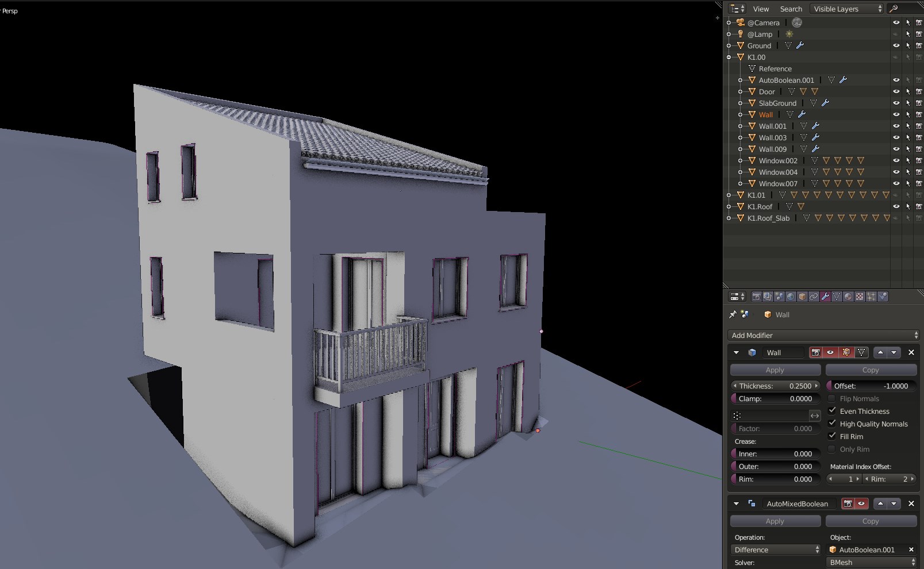
Task: Remove the Wall solidify modifier
Action: coord(911,352)
